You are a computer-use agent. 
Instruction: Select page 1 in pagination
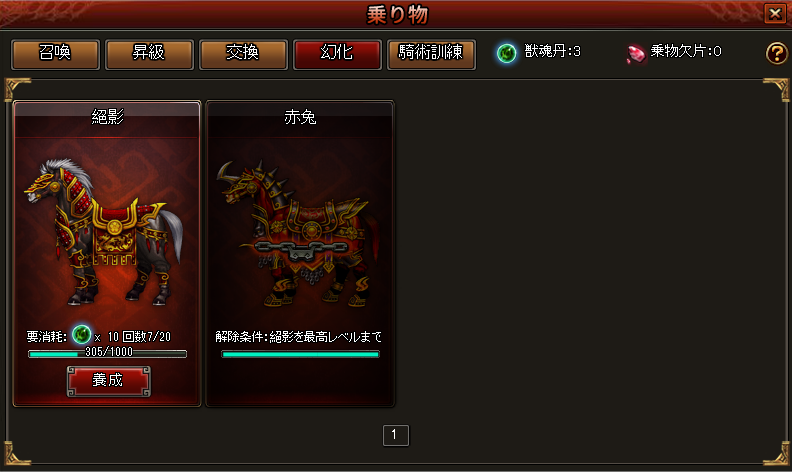(x=395, y=435)
